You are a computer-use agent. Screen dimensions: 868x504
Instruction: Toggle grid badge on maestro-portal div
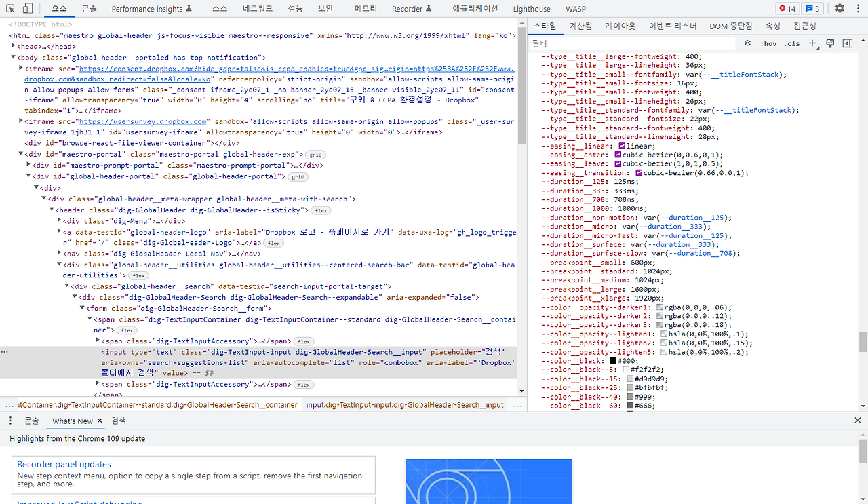(315, 155)
